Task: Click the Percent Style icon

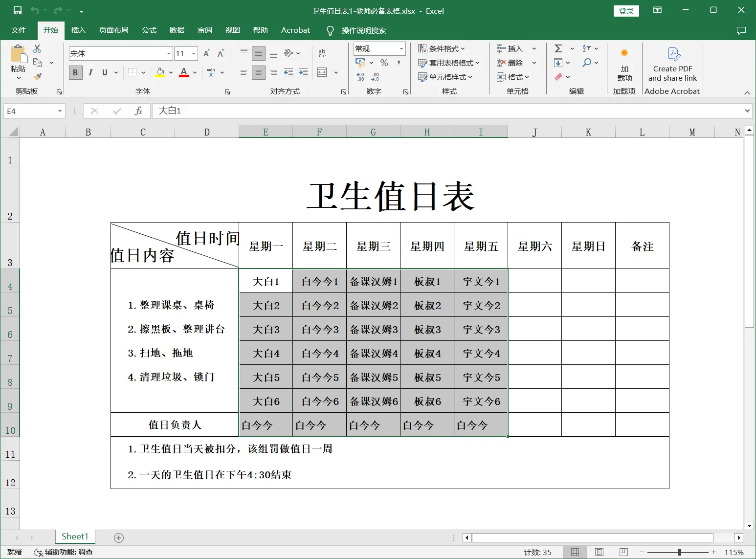Action: tap(384, 63)
